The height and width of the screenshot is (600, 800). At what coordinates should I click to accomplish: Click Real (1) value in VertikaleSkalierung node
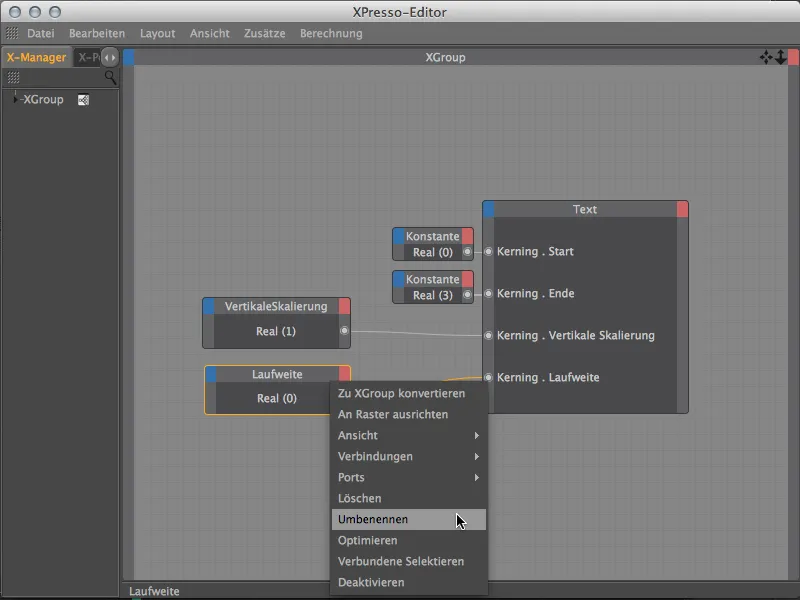[x=276, y=331]
